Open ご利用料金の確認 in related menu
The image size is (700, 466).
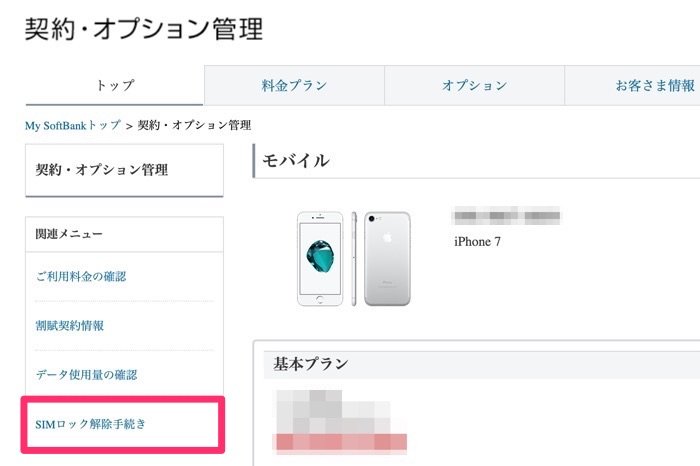coord(80,276)
